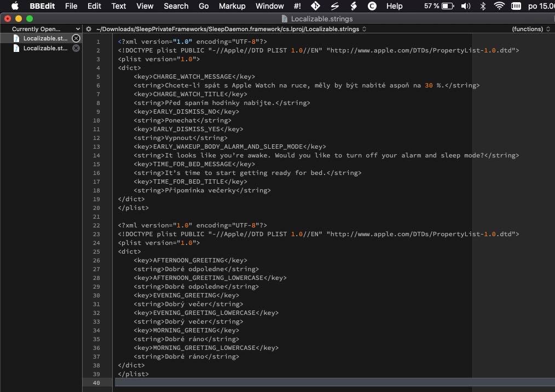Open the Wi-Fi status menu
Viewport: 555px width, 392px height.
click(x=499, y=6)
